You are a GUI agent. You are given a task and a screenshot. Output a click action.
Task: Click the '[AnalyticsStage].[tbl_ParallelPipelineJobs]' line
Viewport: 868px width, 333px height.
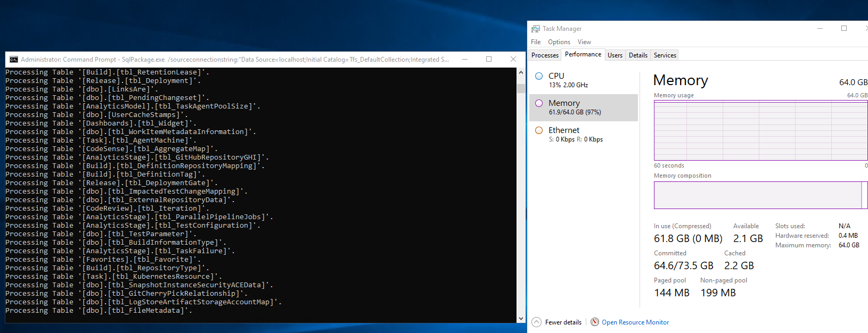point(139,217)
